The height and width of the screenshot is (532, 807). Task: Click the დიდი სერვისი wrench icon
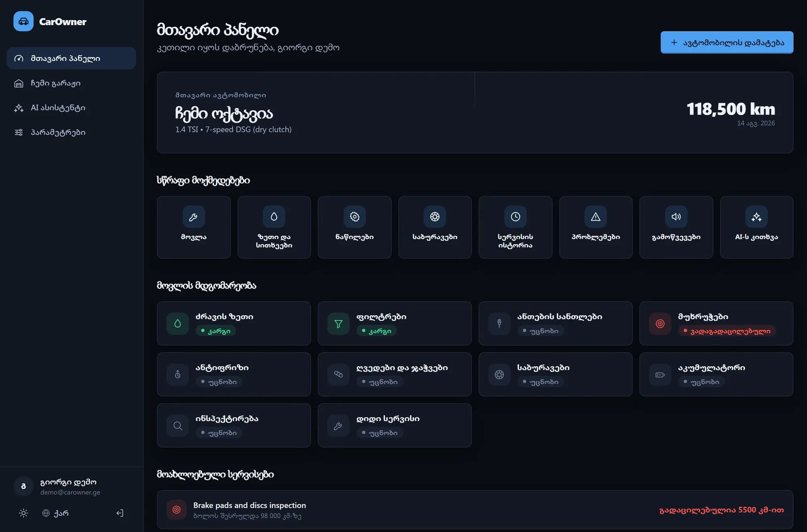pyautogui.click(x=339, y=426)
